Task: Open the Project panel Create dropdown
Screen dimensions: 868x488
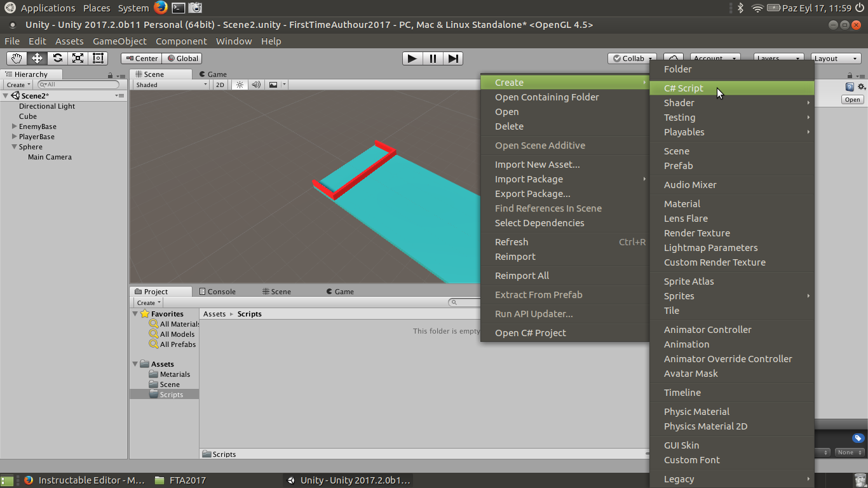Action: (149, 302)
